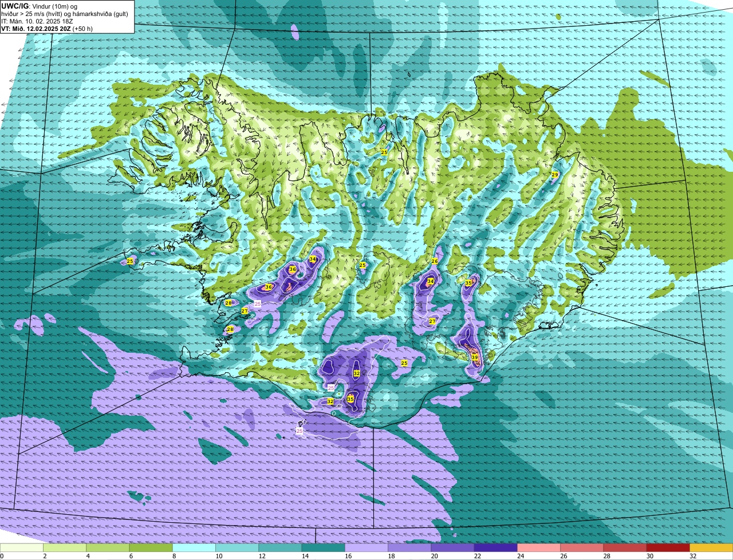Select the dark teal 14–16 m/s swatch
Screen dimensions: 733x560
click(x=323, y=547)
